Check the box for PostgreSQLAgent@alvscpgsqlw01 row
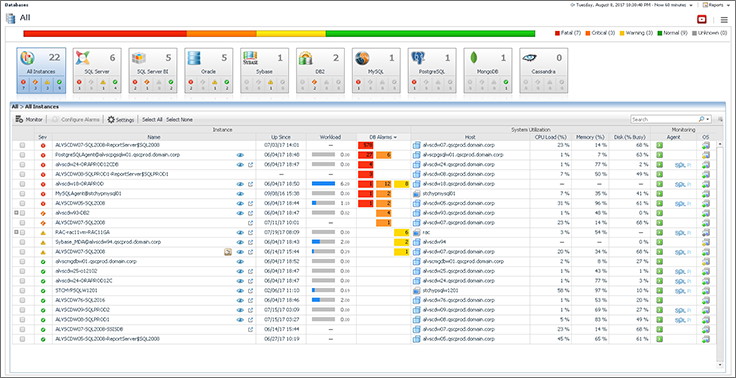This screenshot has height=378, width=736. pos(22,155)
